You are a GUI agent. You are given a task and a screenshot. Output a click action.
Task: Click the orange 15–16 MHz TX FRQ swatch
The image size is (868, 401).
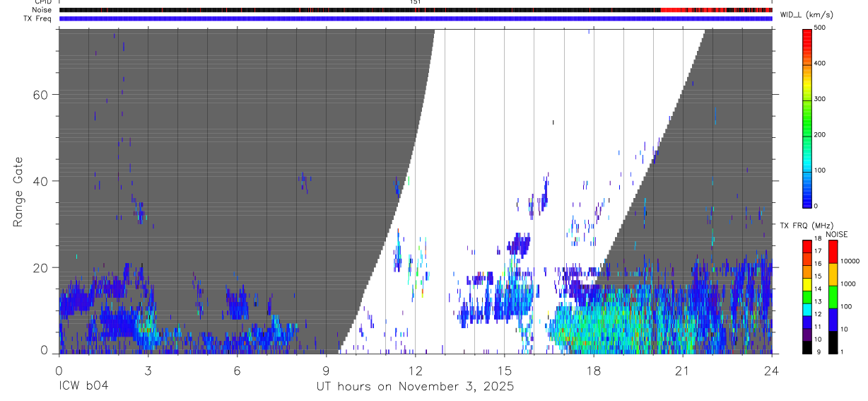point(807,271)
